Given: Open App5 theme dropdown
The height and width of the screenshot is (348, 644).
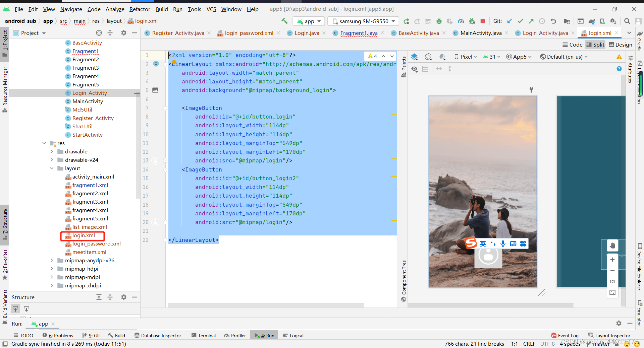Looking at the screenshot, I should tap(519, 57).
